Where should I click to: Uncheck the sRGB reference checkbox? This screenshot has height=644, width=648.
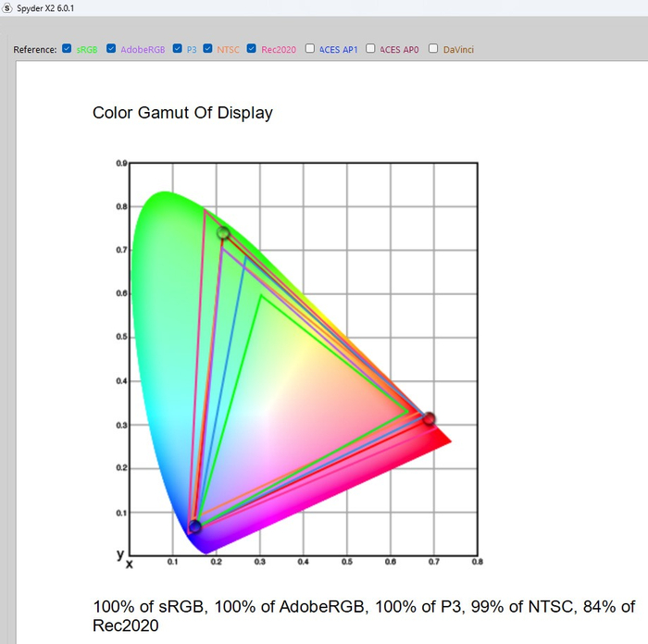click(x=67, y=49)
